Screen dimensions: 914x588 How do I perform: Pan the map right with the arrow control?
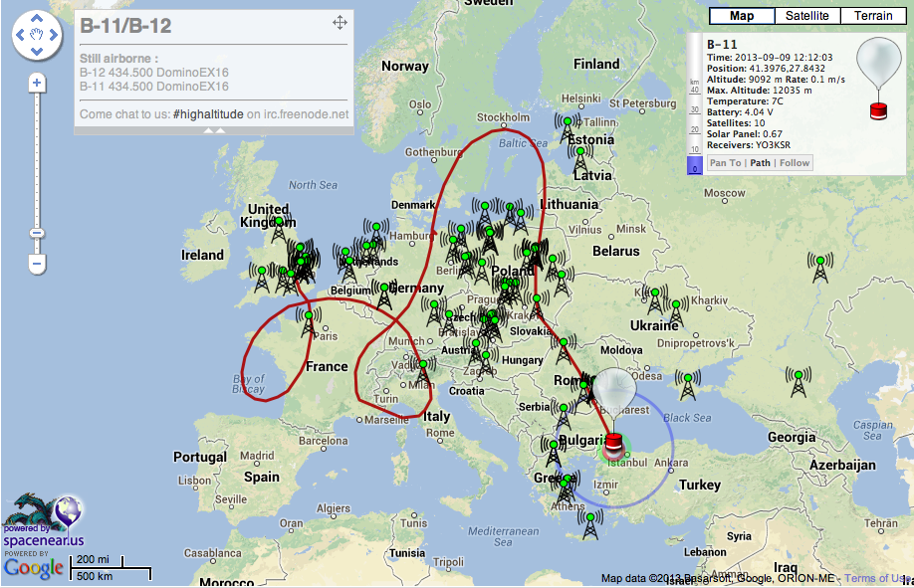[x=53, y=35]
